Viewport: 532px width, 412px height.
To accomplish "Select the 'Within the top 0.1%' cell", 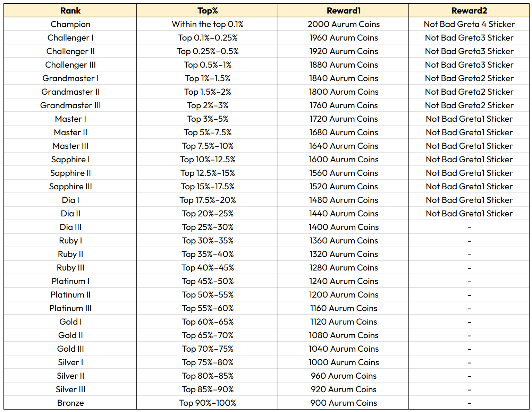I will 208,24.
